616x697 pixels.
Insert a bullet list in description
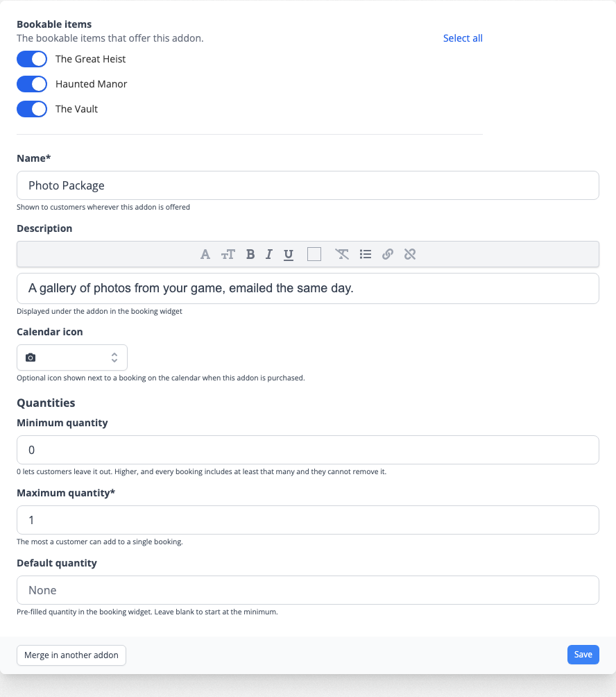366,254
